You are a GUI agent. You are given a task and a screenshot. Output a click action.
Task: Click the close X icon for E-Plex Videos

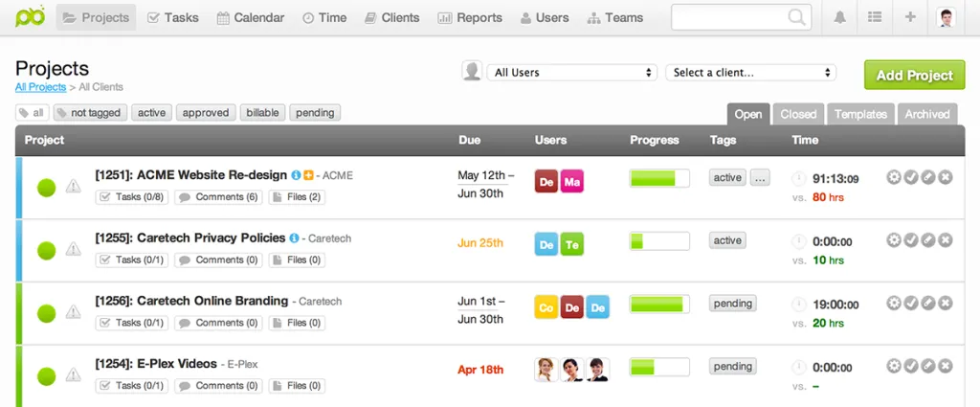tap(946, 366)
